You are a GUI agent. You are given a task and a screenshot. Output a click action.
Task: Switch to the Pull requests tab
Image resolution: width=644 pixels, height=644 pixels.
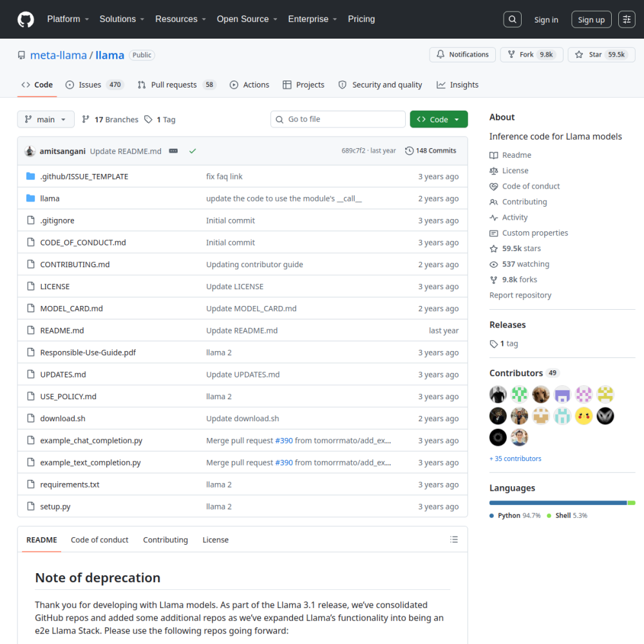[176, 84]
